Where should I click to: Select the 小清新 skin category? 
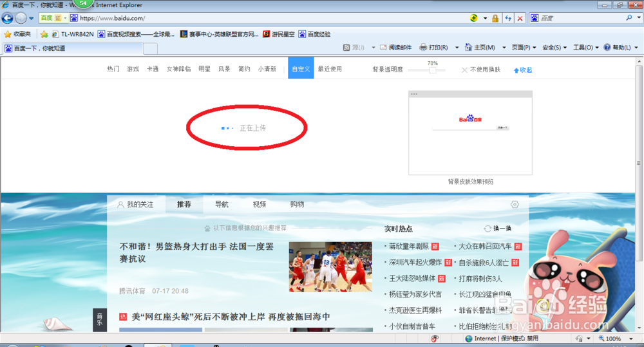[x=267, y=69]
